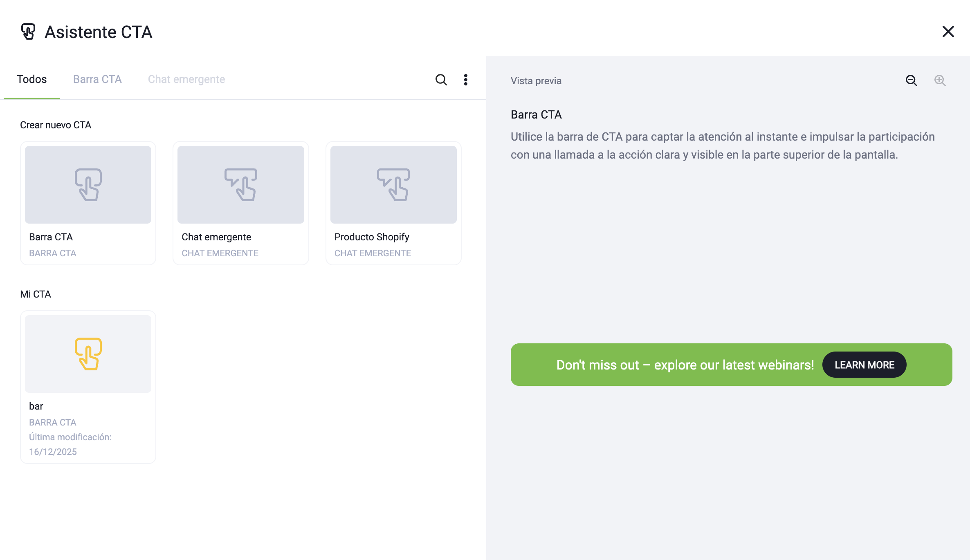This screenshot has height=560, width=970.
Task: Close the Asistente CTA dialog
Action: tap(948, 31)
